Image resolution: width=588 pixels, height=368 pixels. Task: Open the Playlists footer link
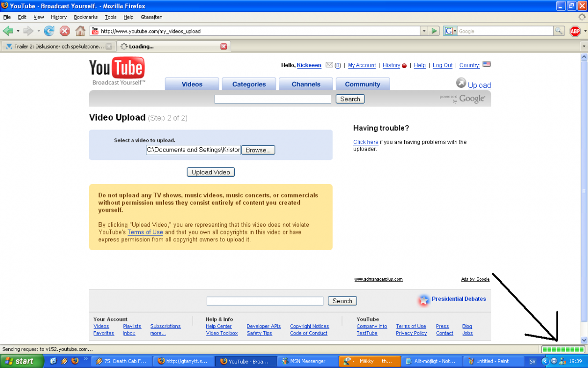[x=132, y=326]
